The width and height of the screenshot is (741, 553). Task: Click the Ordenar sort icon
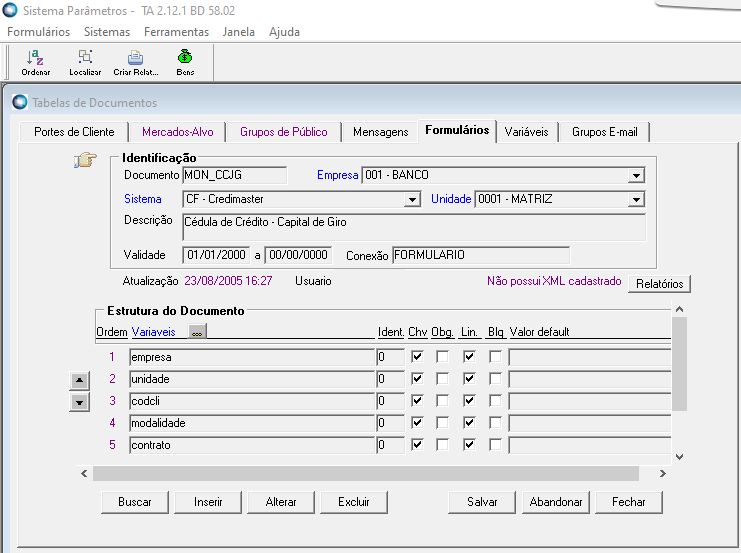(35, 62)
